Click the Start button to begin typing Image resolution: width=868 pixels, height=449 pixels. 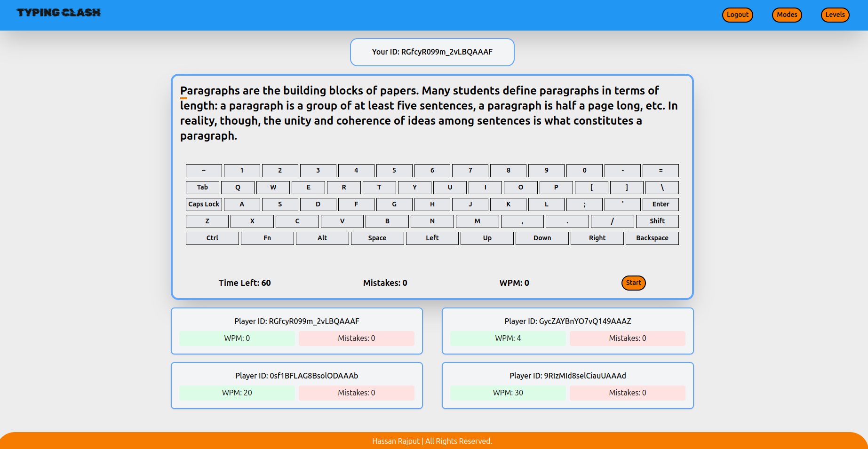(633, 283)
